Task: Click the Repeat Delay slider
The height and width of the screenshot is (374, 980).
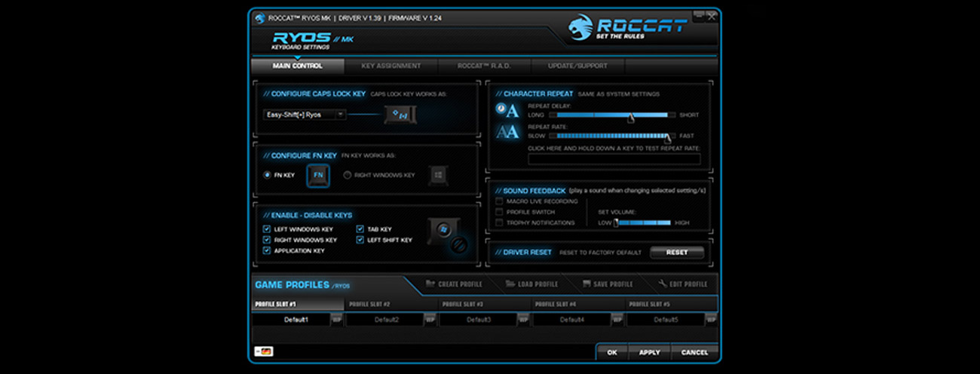Action: (x=611, y=115)
